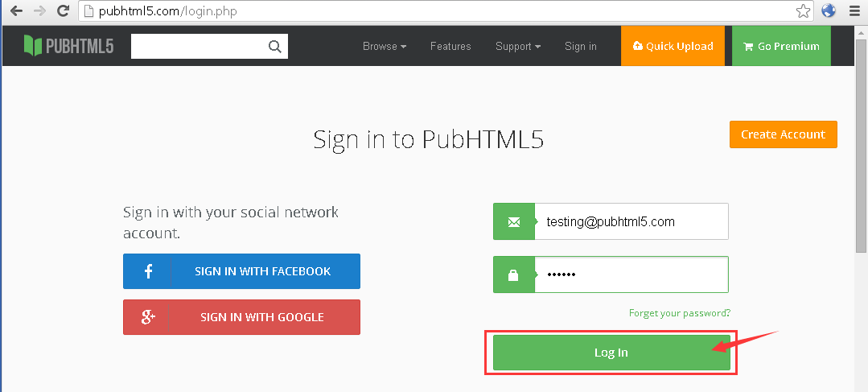
Task: Open the Features menu item
Action: (450, 47)
